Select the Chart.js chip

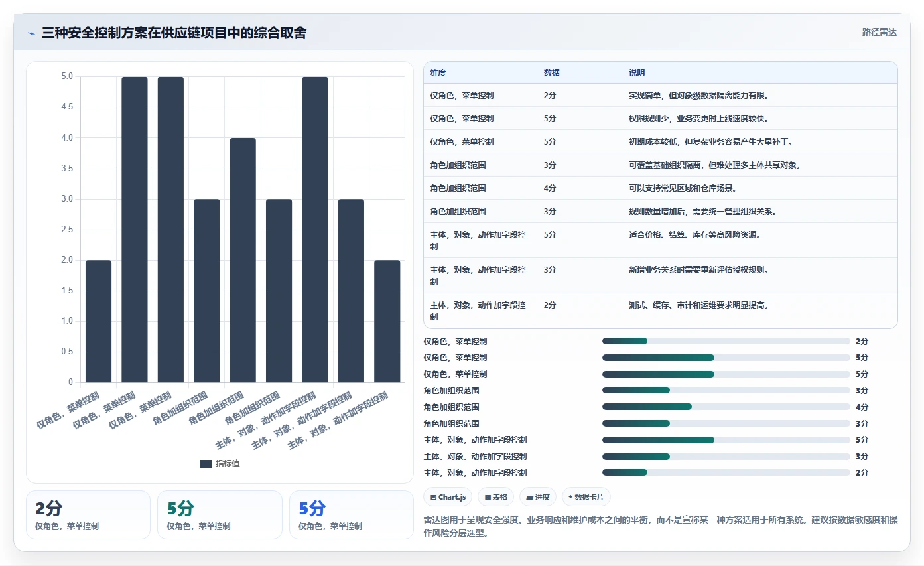[x=448, y=496]
